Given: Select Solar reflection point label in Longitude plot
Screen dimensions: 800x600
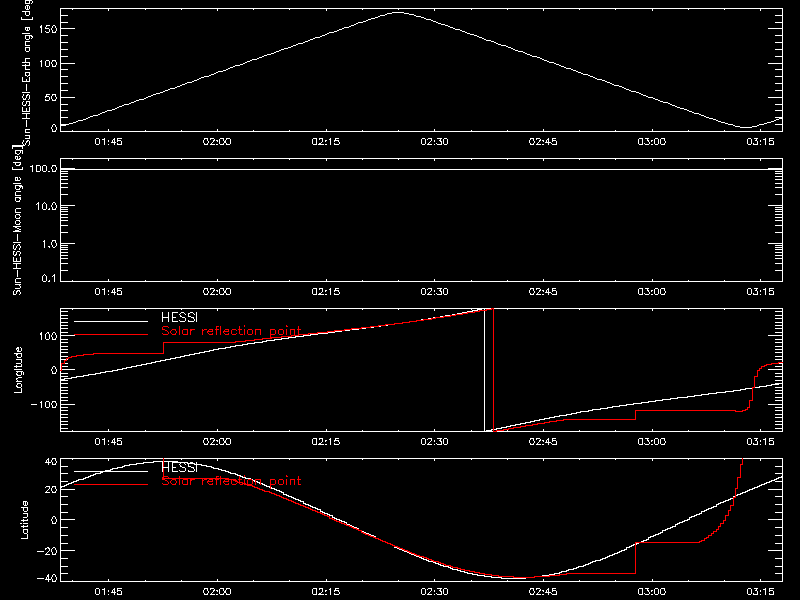Looking at the screenshot, I should pyautogui.click(x=231, y=331).
